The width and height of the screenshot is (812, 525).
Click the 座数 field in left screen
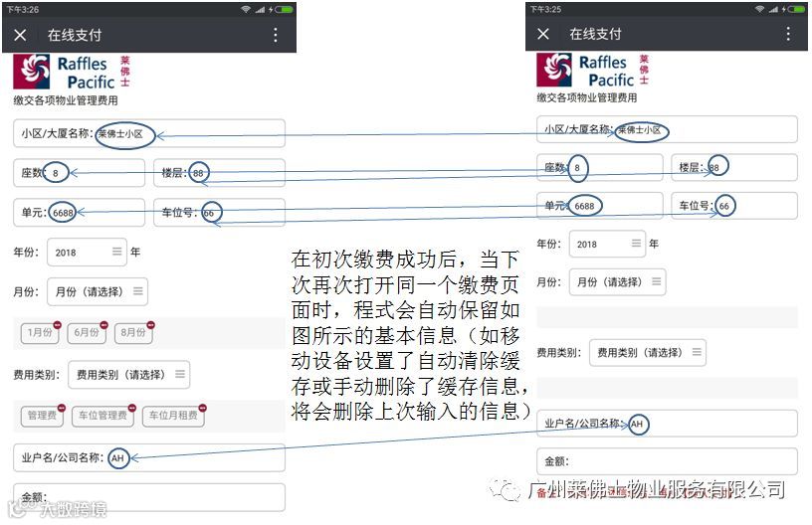tap(80, 173)
